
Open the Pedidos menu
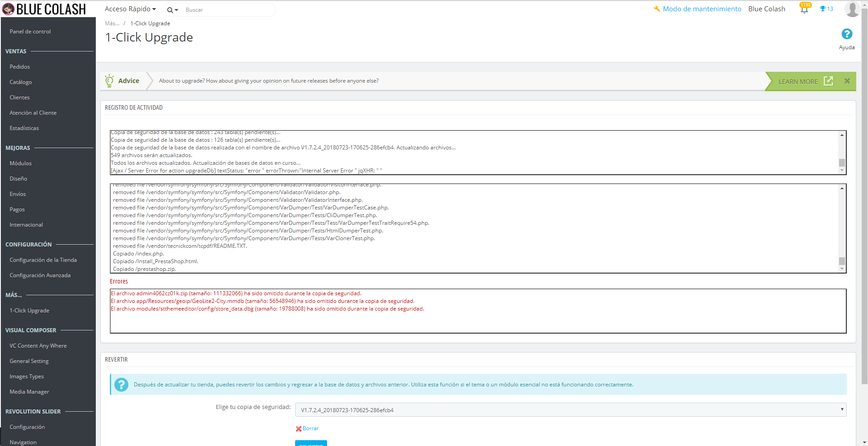pyautogui.click(x=20, y=67)
